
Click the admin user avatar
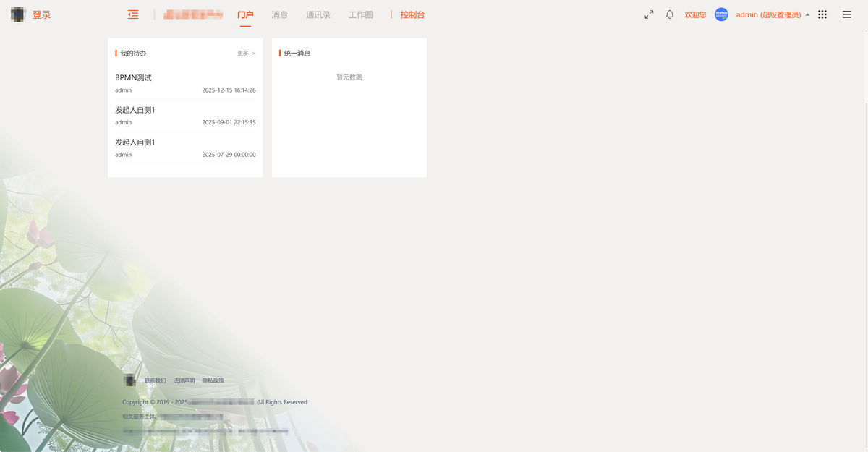[721, 14]
